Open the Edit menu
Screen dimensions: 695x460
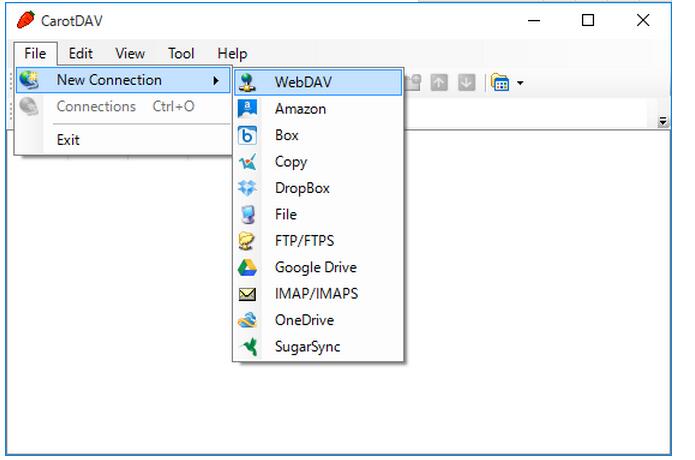click(x=81, y=54)
